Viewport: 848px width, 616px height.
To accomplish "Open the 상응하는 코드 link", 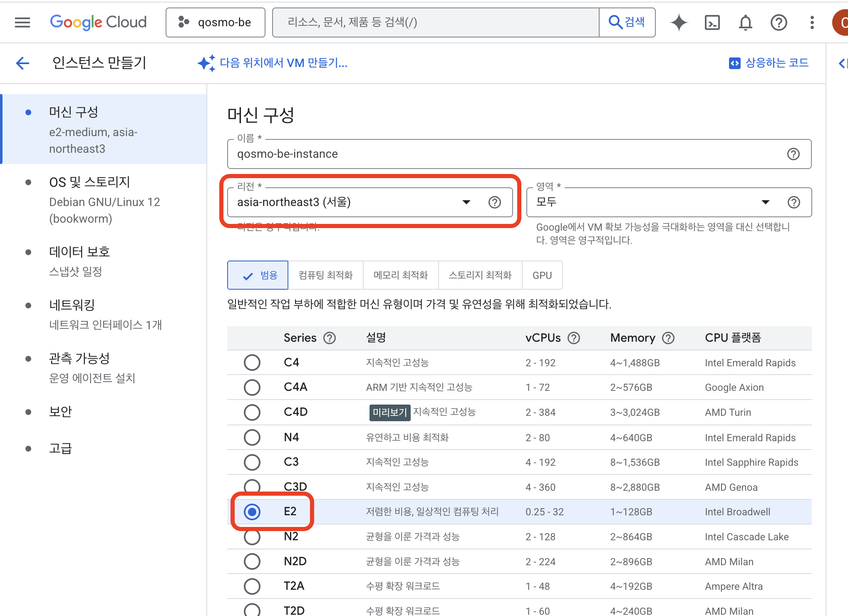I will pyautogui.click(x=769, y=63).
